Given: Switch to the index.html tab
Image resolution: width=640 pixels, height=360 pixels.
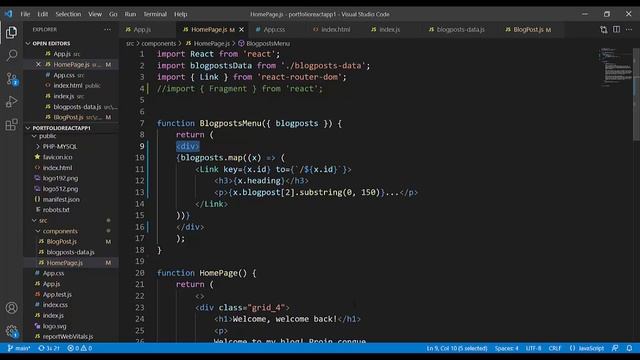Looking at the screenshot, I should tap(336, 29).
